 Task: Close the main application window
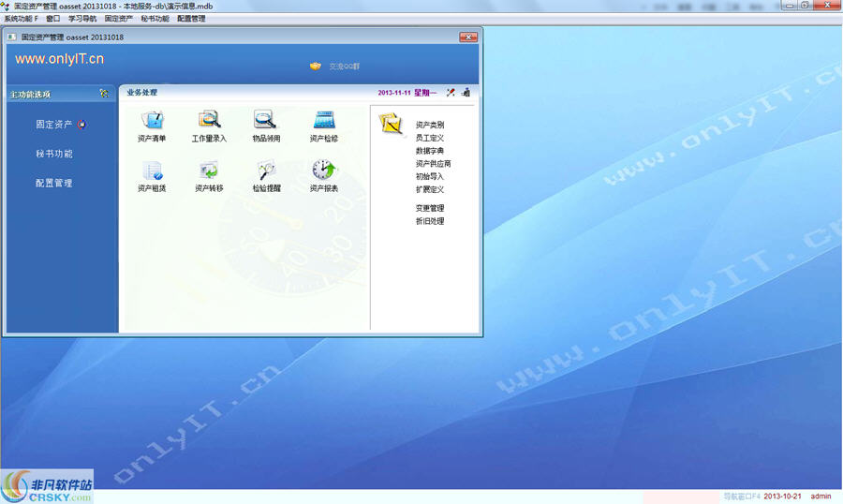[x=828, y=5]
